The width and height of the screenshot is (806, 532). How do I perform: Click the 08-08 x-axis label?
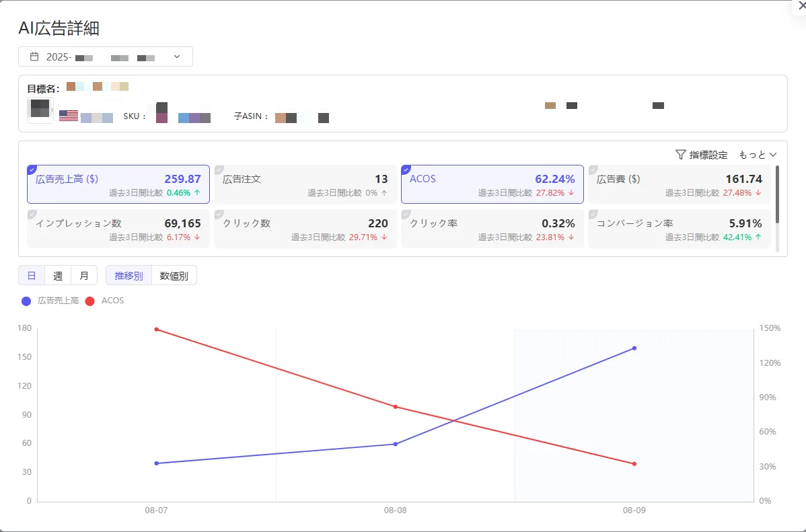tap(396, 510)
